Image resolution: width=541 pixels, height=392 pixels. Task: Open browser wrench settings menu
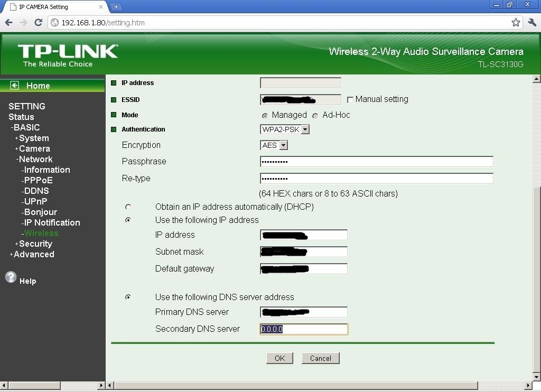click(531, 22)
